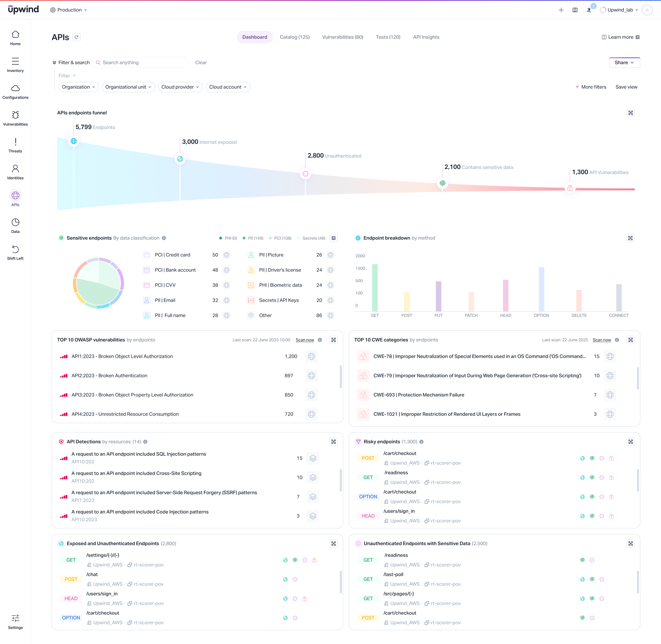Expand the API Detections widget
The image size is (661, 644).
tap(334, 442)
